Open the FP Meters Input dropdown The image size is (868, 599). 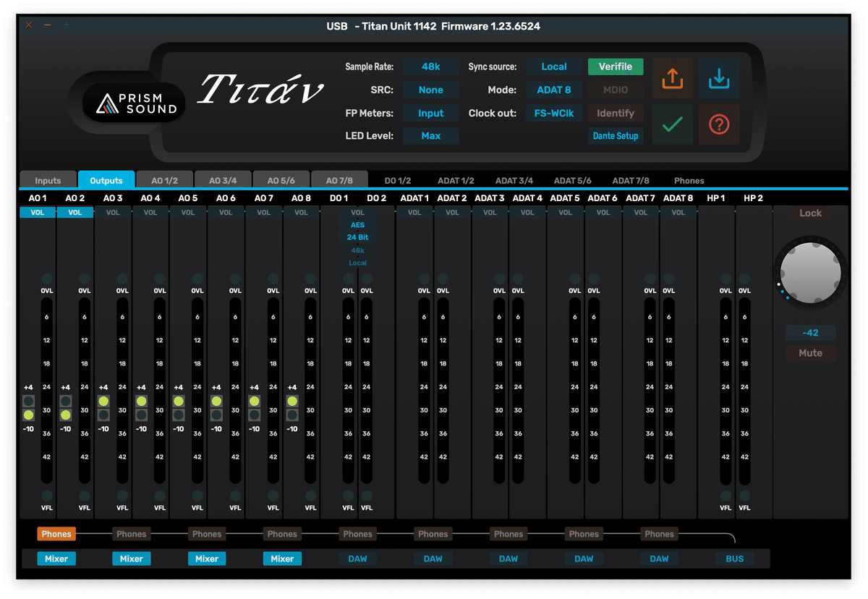[431, 113]
